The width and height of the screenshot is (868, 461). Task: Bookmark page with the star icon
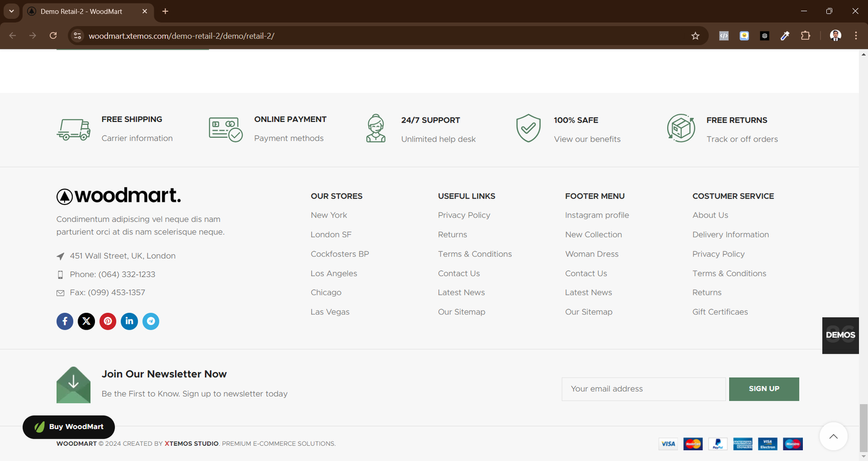(x=695, y=36)
